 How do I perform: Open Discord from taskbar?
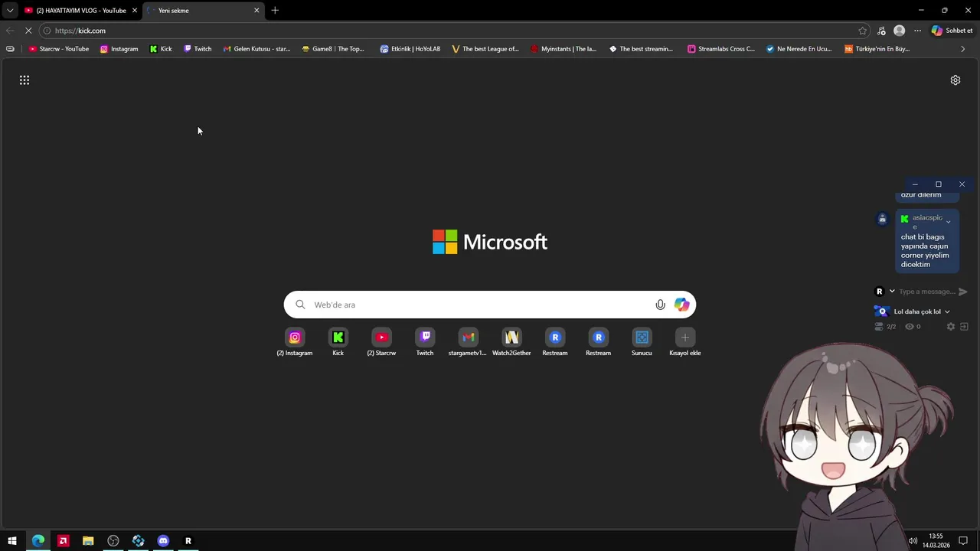pos(163,541)
